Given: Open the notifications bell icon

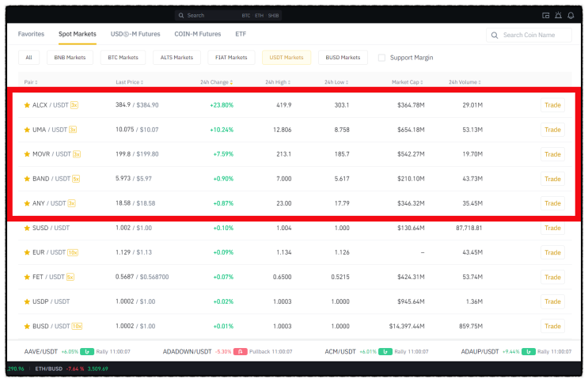Looking at the screenshot, I should tap(571, 15).
